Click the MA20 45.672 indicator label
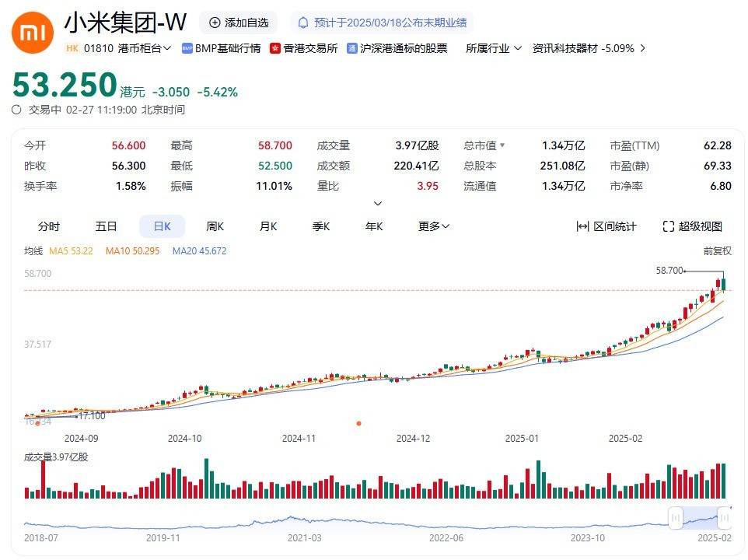 (199, 251)
